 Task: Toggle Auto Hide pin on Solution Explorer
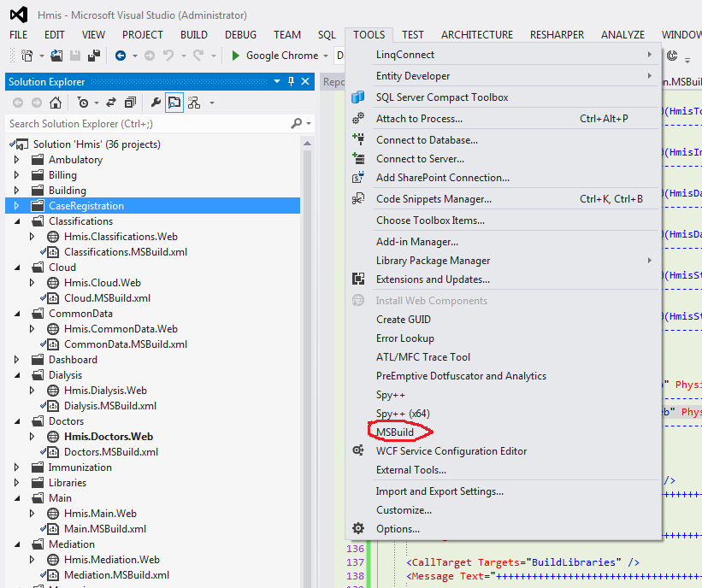point(292,82)
